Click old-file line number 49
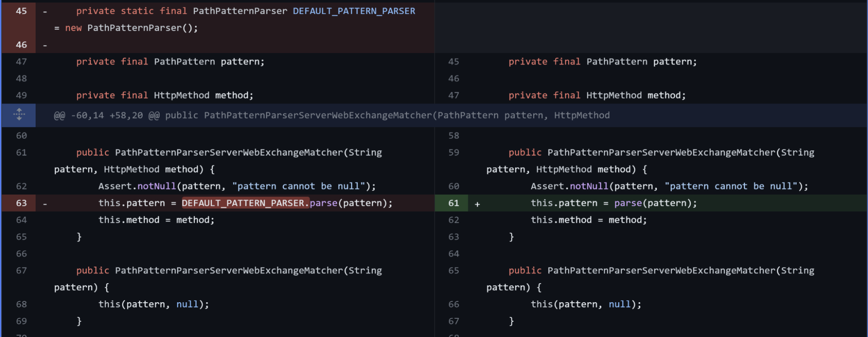The width and height of the screenshot is (868, 337). (x=21, y=96)
